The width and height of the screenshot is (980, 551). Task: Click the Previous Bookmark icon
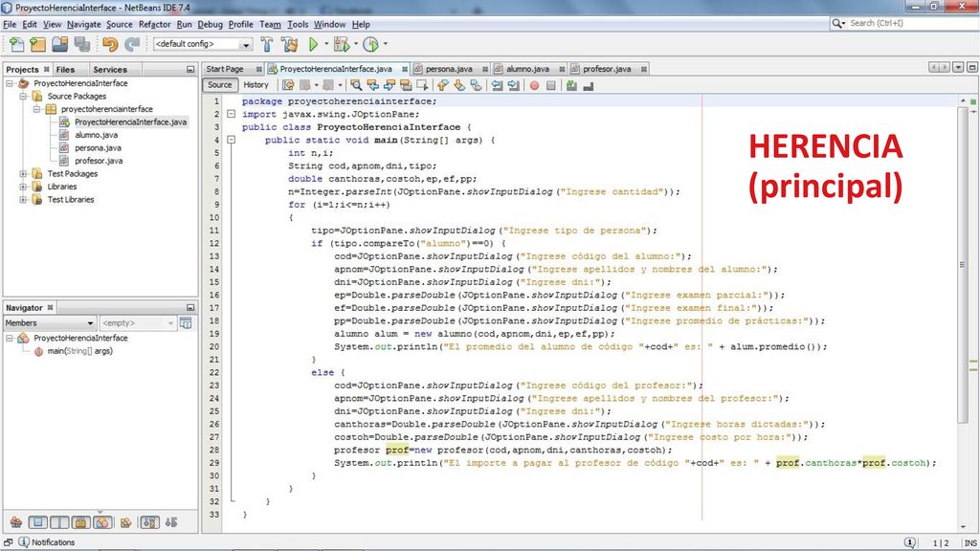pyautogui.click(x=443, y=85)
